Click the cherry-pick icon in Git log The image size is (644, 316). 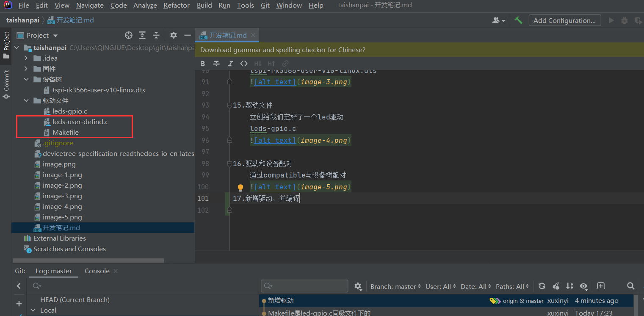click(556, 286)
